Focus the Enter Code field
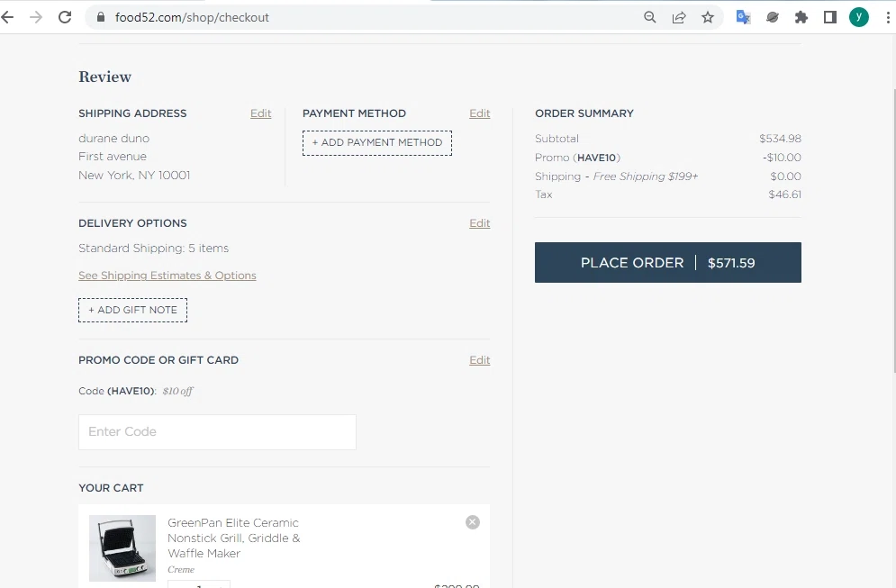896x588 pixels. tap(217, 432)
